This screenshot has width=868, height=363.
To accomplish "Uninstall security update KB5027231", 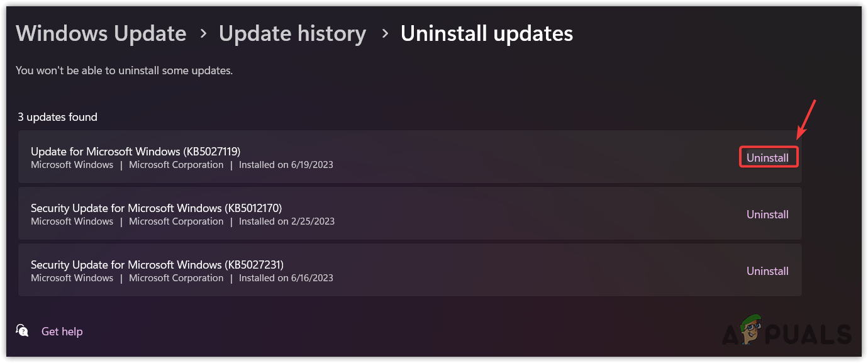I will coord(767,271).
